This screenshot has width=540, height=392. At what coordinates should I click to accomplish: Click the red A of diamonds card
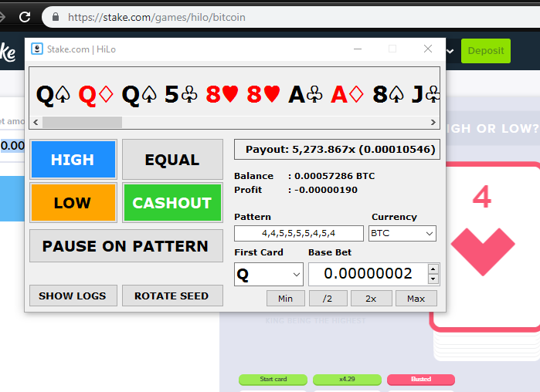point(347,94)
